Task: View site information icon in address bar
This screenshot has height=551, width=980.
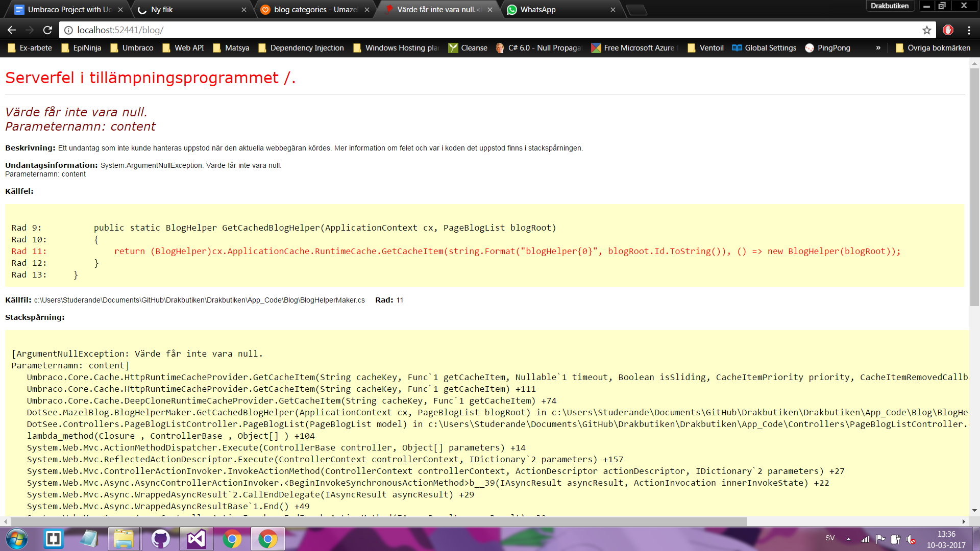Action: (68, 30)
